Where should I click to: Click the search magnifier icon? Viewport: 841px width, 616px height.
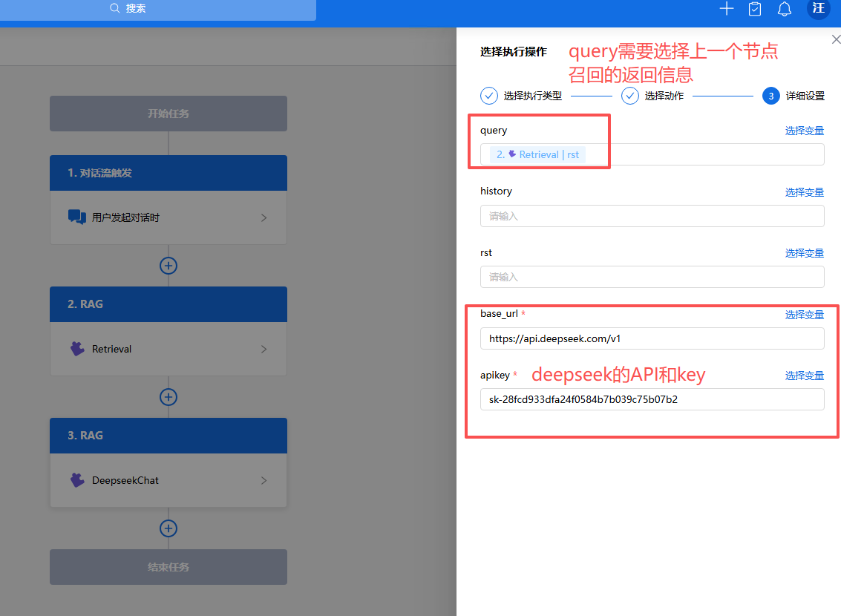click(114, 8)
